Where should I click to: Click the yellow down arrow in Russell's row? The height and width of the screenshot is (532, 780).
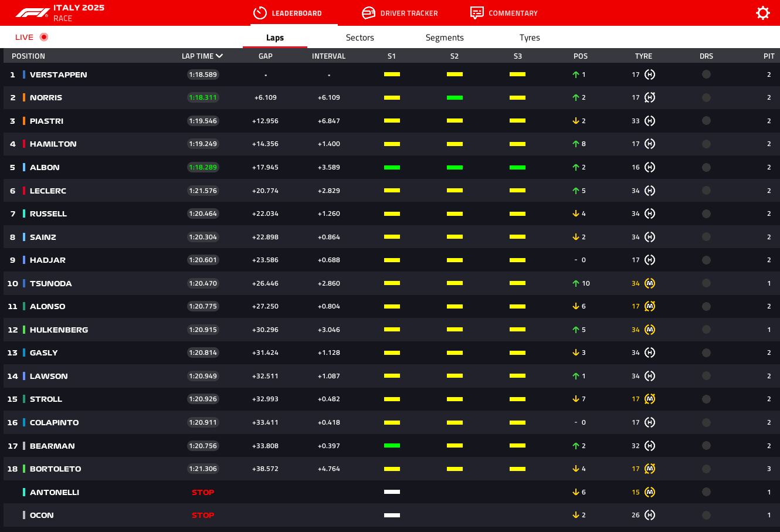pyautogui.click(x=576, y=214)
